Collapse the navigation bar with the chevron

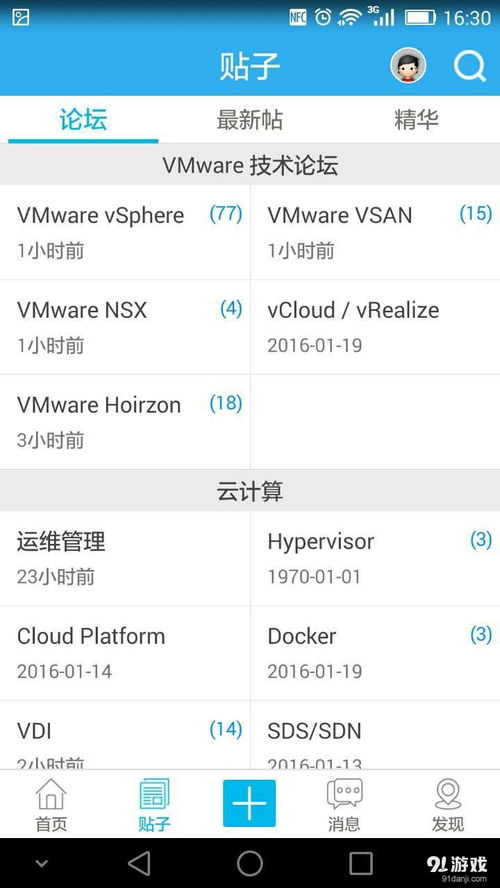pos(41,864)
